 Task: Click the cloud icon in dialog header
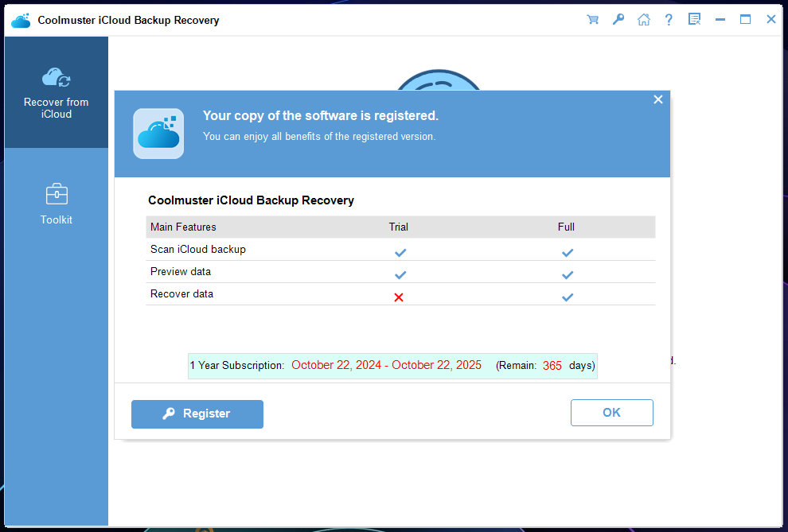tap(158, 134)
